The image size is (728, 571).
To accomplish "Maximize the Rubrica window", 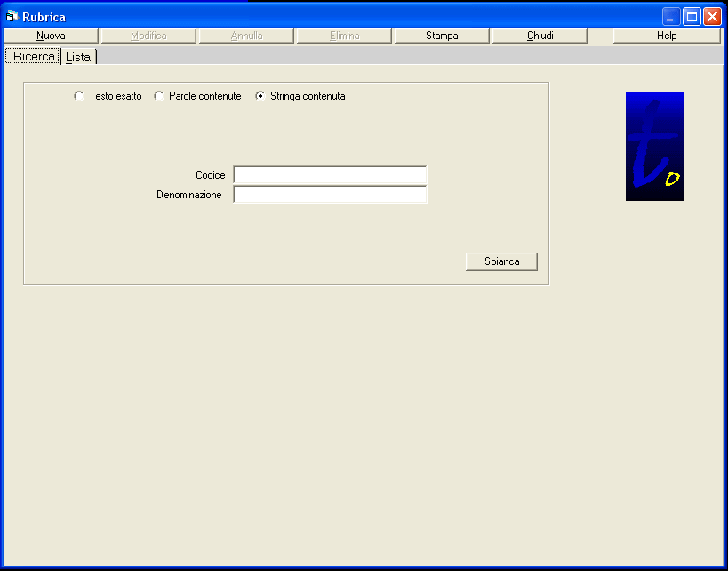I will tap(692, 17).
